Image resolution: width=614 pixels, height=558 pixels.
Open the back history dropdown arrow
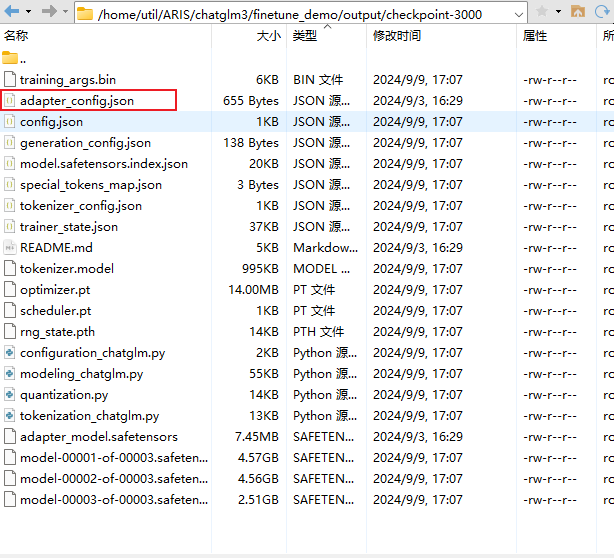point(27,13)
